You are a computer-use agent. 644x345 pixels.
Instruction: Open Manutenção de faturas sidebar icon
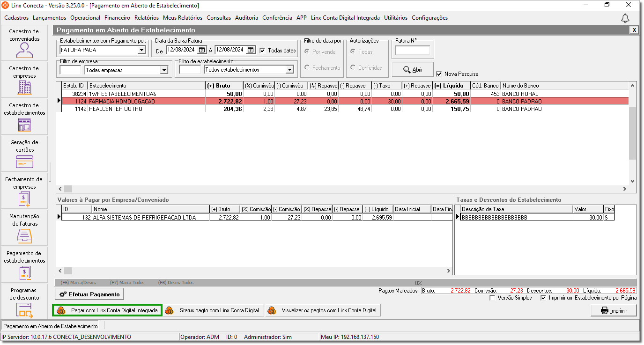pos(24,228)
